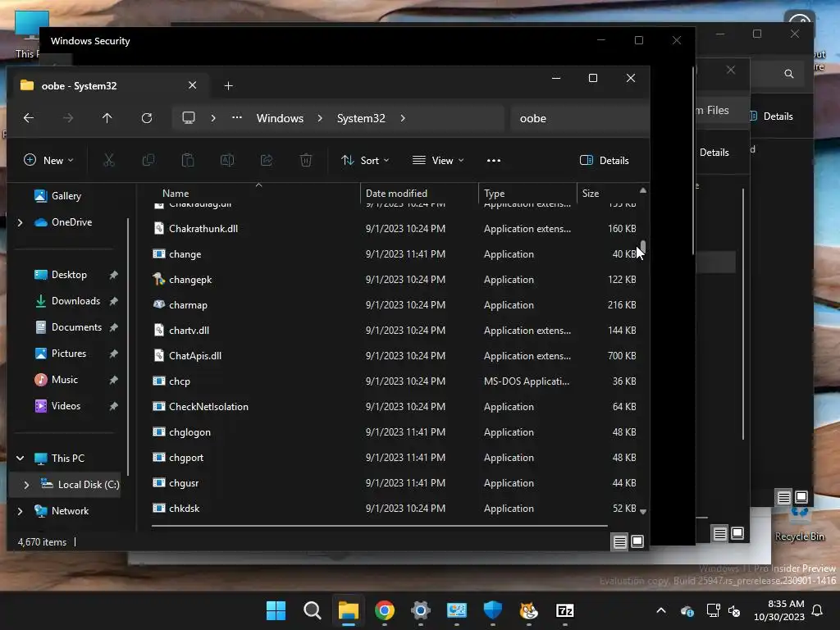Open the View dropdown menu
The image size is (840, 630).
(x=438, y=160)
